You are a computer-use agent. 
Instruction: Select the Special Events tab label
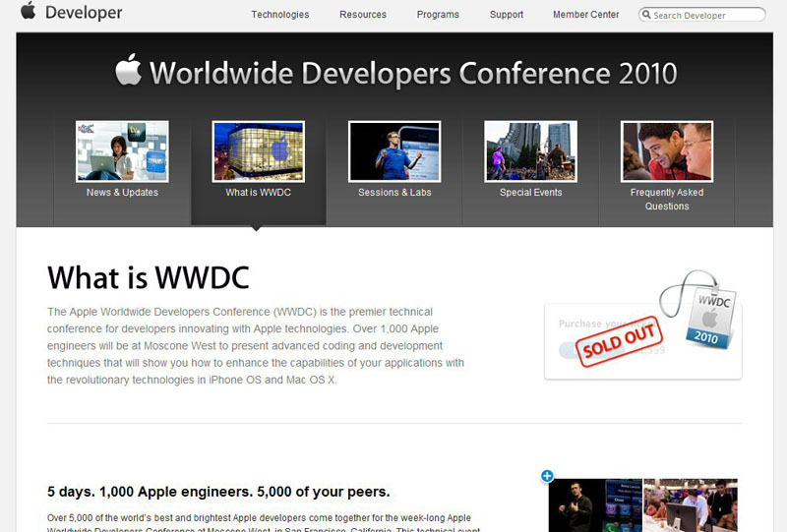[530, 192]
